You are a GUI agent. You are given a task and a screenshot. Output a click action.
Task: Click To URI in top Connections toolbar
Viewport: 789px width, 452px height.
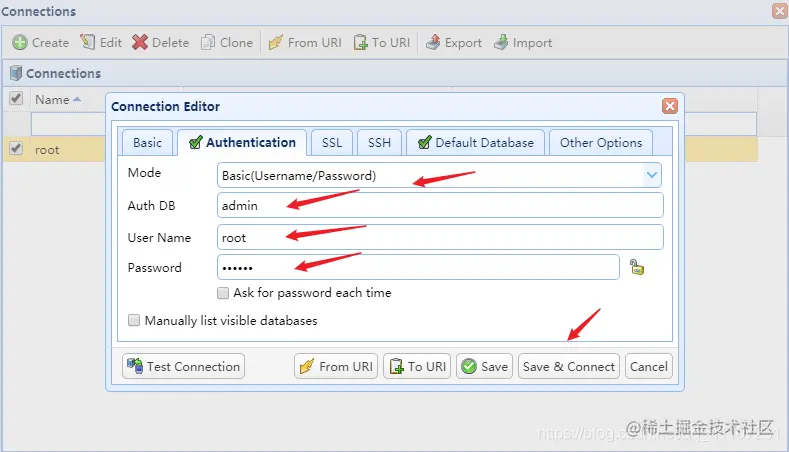[382, 43]
